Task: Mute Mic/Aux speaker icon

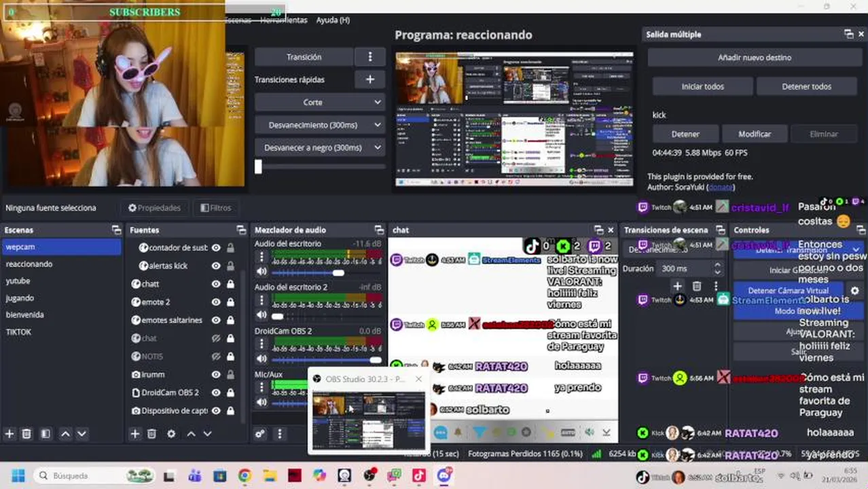Action: pos(261,402)
